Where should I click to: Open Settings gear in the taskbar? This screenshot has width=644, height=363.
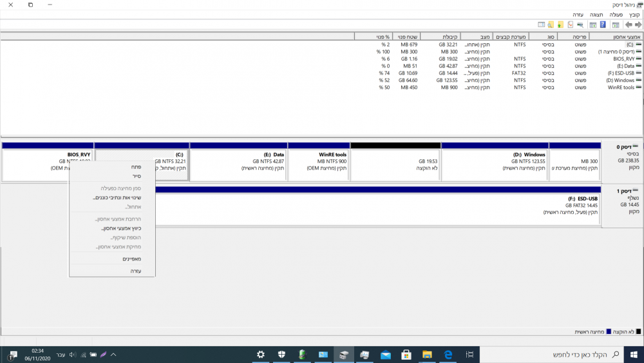(260, 355)
